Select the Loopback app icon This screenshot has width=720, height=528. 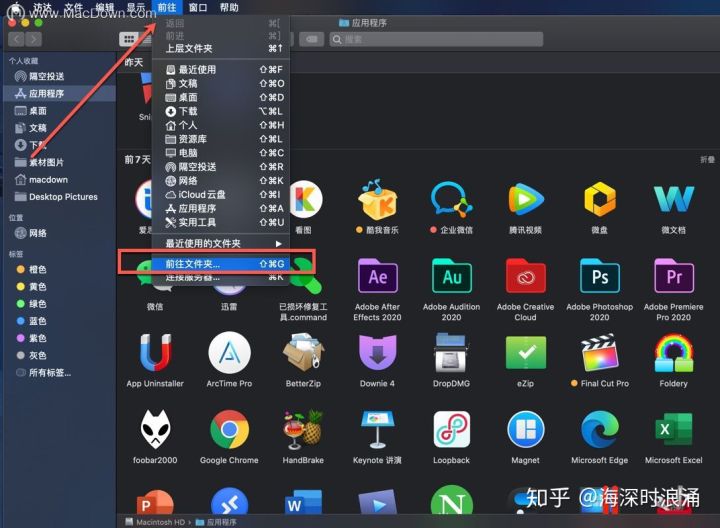(x=451, y=429)
